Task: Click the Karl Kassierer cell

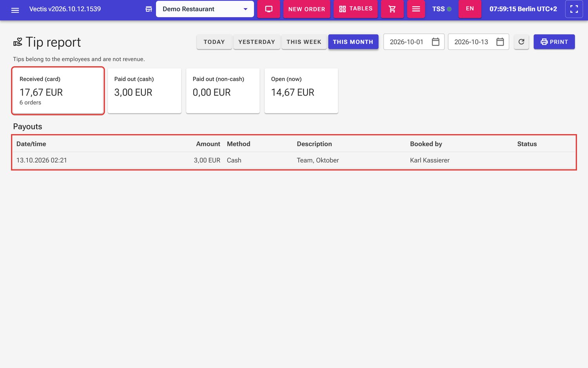Action: (x=430, y=160)
